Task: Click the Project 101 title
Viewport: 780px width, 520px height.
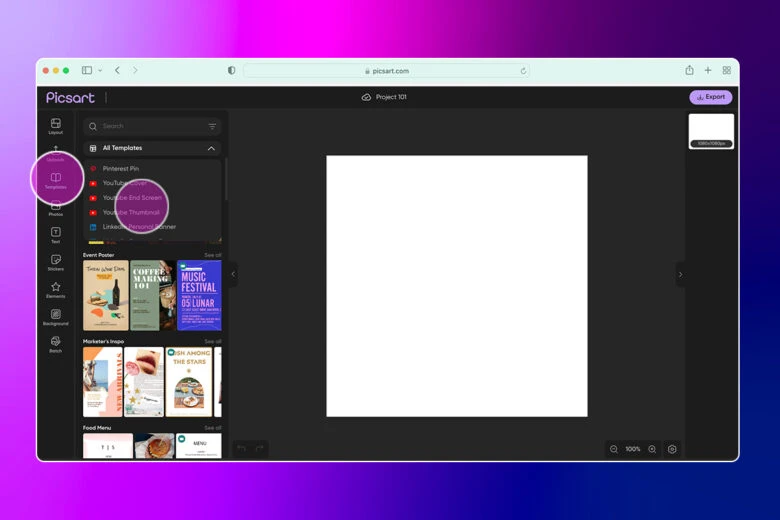Action: point(391,97)
